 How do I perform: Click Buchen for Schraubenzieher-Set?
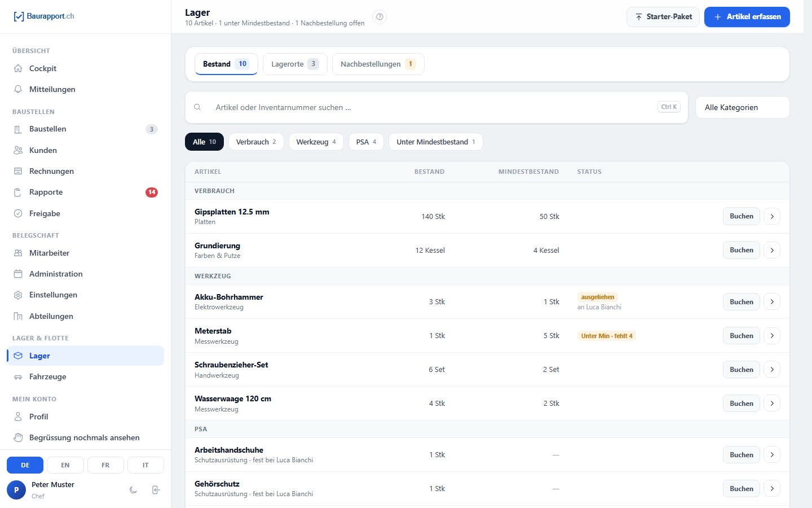(x=742, y=370)
